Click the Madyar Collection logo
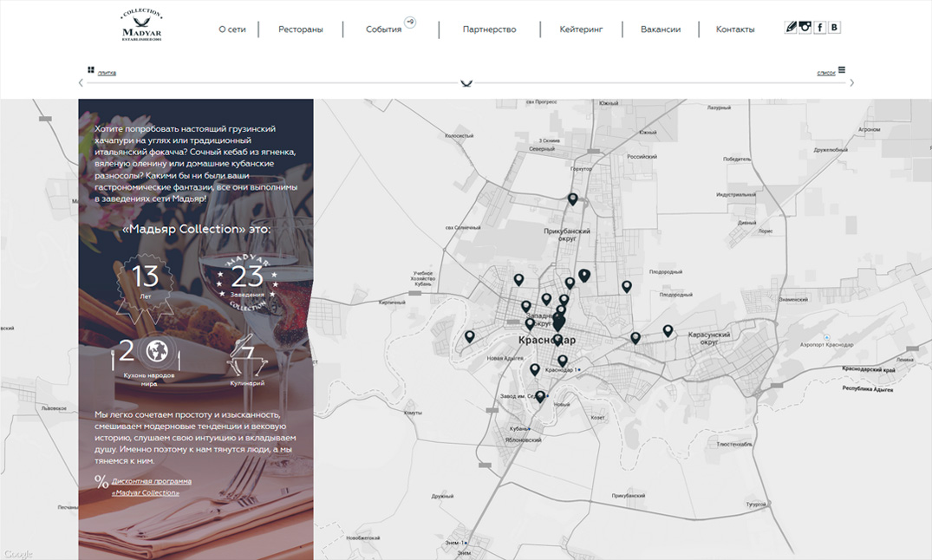The height and width of the screenshot is (560, 932). pos(141,25)
